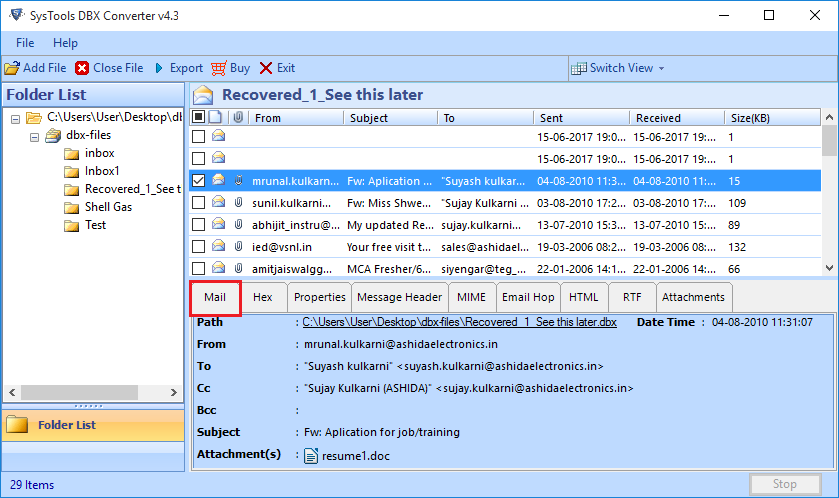Click the SysTools app icon in title bar
This screenshot has height=498, width=839.
tap(16, 14)
